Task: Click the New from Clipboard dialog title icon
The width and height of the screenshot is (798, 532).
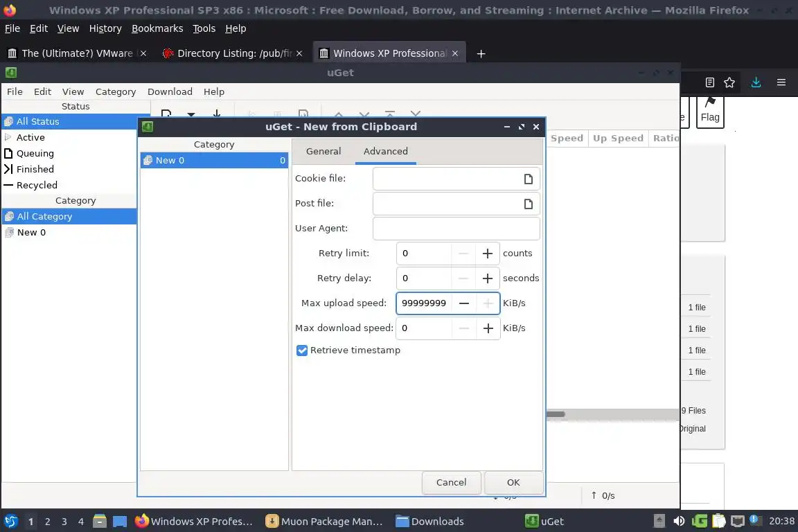Action: pyautogui.click(x=148, y=127)
